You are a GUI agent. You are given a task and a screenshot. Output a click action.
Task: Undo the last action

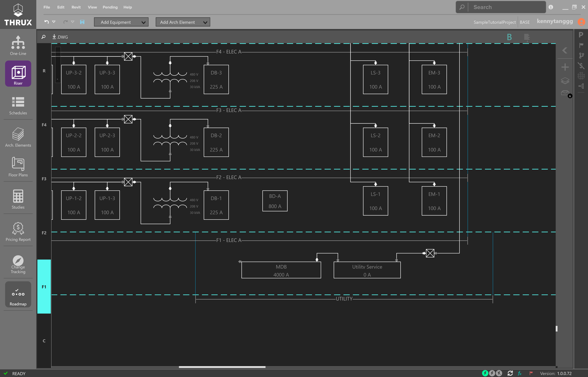coord(46,22)
